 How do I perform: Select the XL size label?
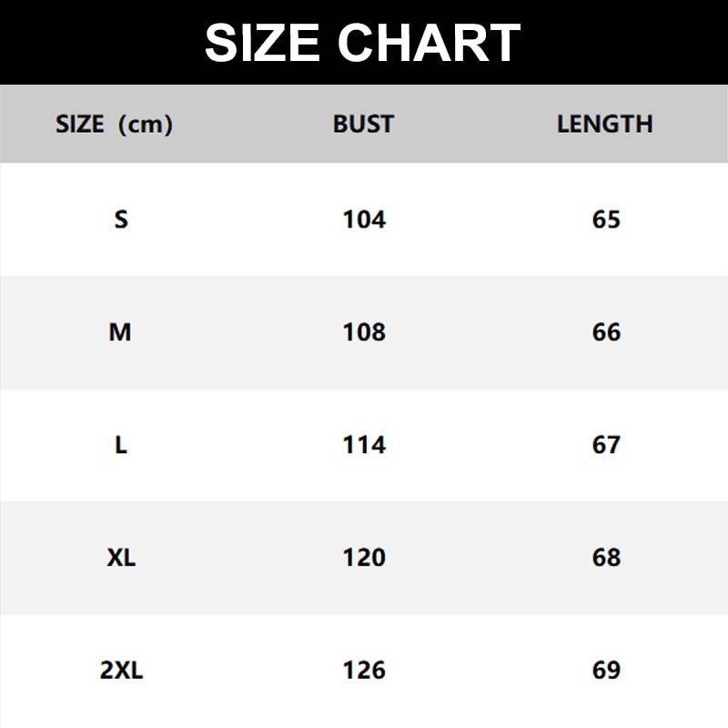click(121, 558)
